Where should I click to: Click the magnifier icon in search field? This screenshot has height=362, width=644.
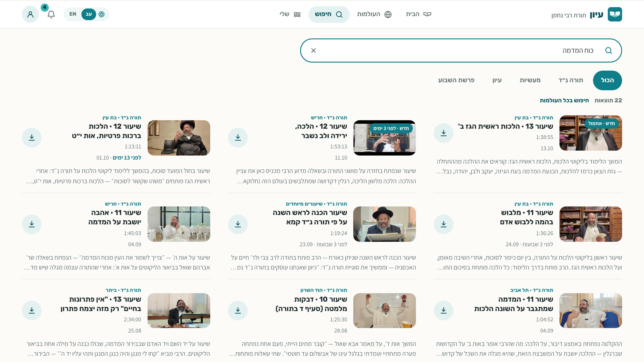(x=608, y=51)
